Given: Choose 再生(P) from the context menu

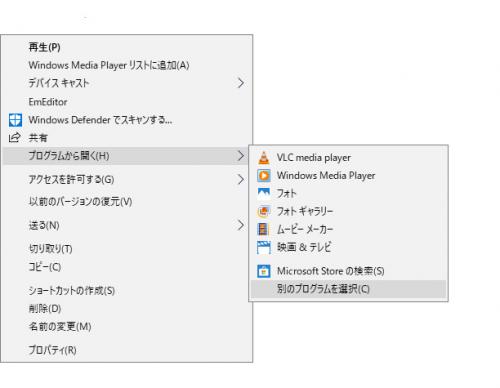Looking at the screenshot, I should pyautogui.click(x=127, y=47).
